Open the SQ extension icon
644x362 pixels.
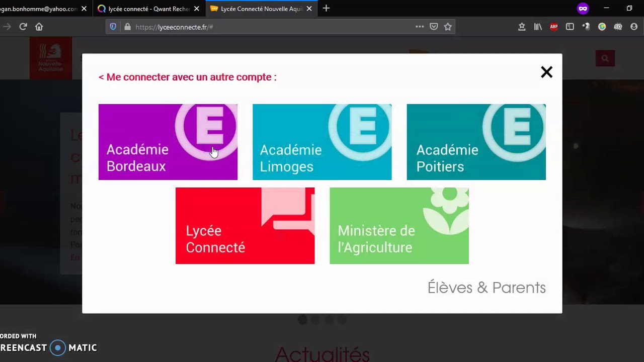coord(618,27)
